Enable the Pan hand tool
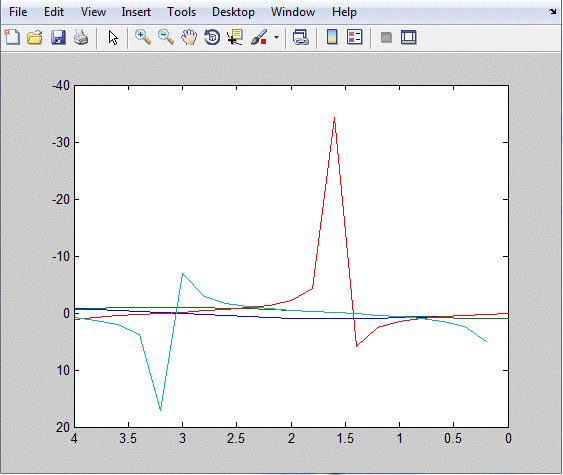 tap(189, 37)
